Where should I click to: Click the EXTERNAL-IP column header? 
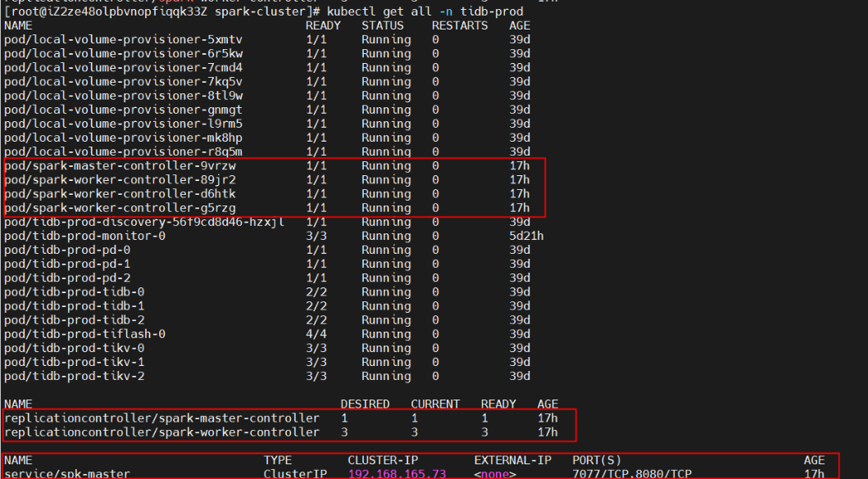[x=512, y=460]
